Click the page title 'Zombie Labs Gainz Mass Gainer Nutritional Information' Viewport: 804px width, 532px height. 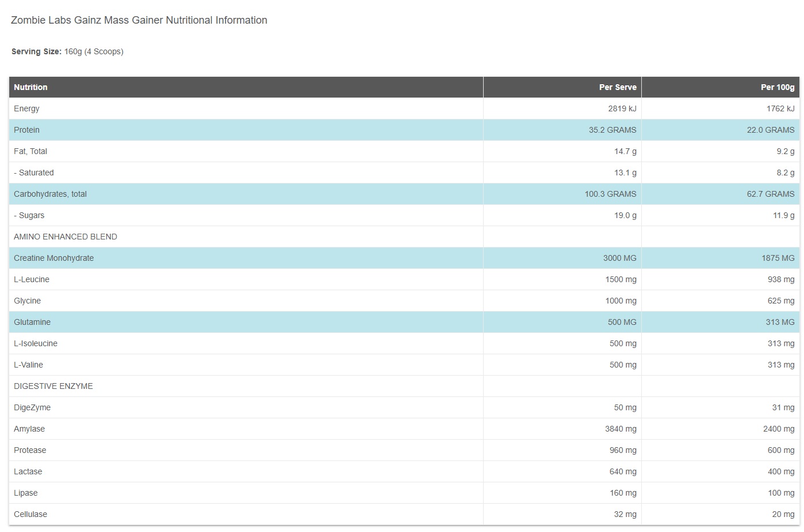(139, 20)
